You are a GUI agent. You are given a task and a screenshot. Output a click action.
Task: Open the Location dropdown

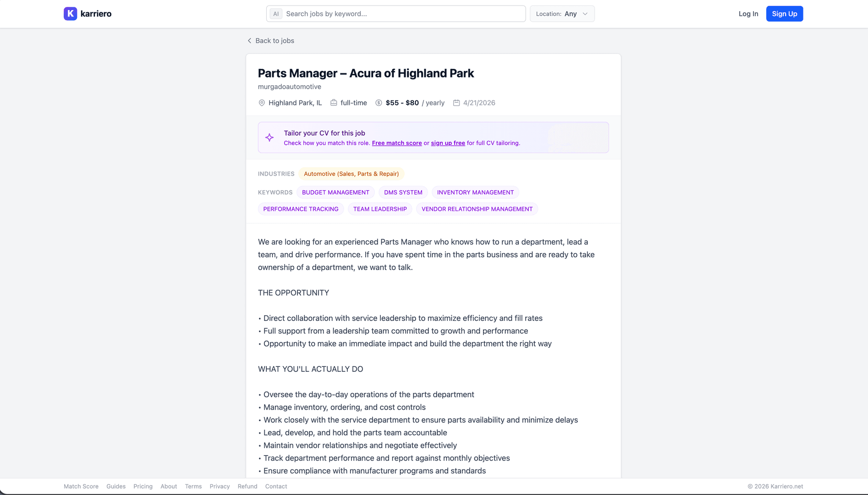562,14
